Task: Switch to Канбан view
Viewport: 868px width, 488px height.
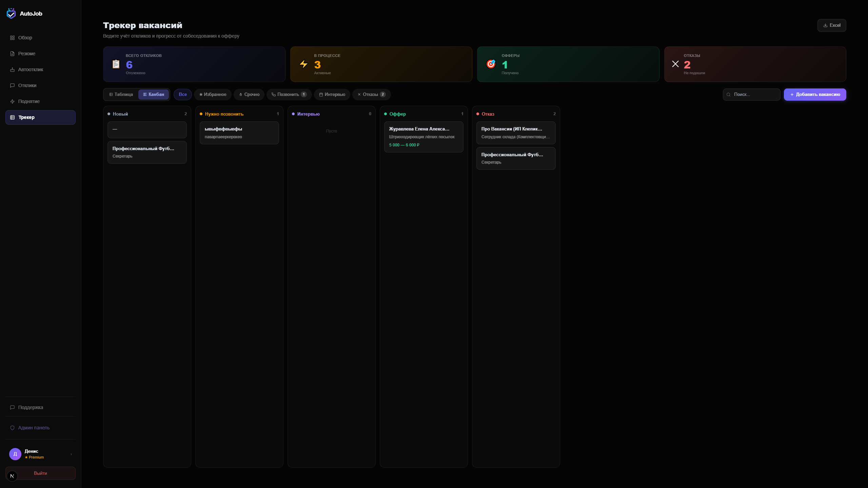Action: (x=154, y=95)
